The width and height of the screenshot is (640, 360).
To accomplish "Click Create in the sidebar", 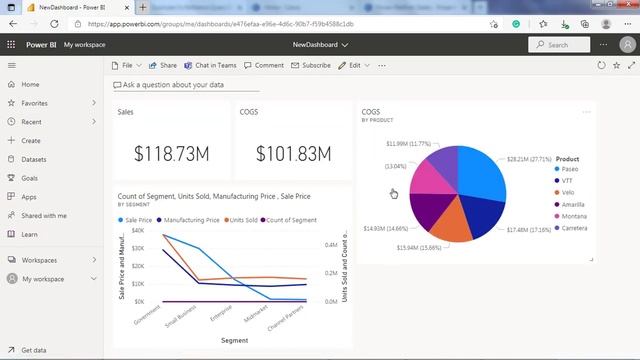I will point(31,141).
